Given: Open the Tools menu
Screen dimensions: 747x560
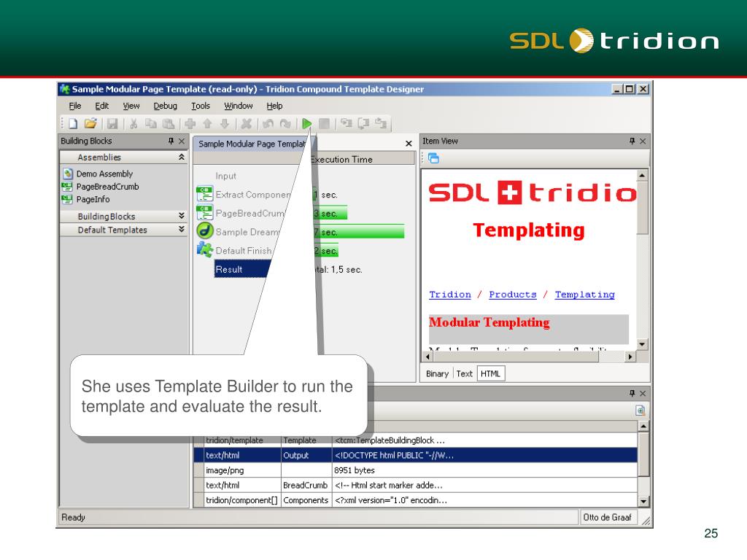Looking at the screenshot, I should (x=201, y=106).
